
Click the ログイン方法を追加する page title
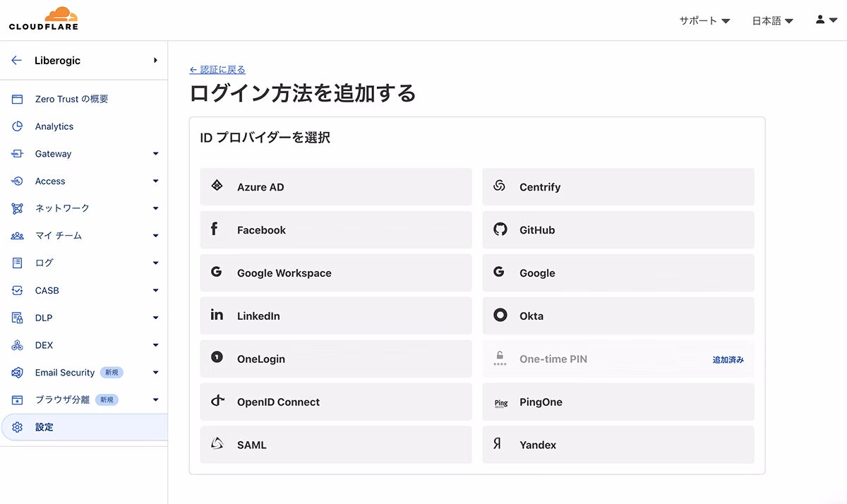[303, 93]
